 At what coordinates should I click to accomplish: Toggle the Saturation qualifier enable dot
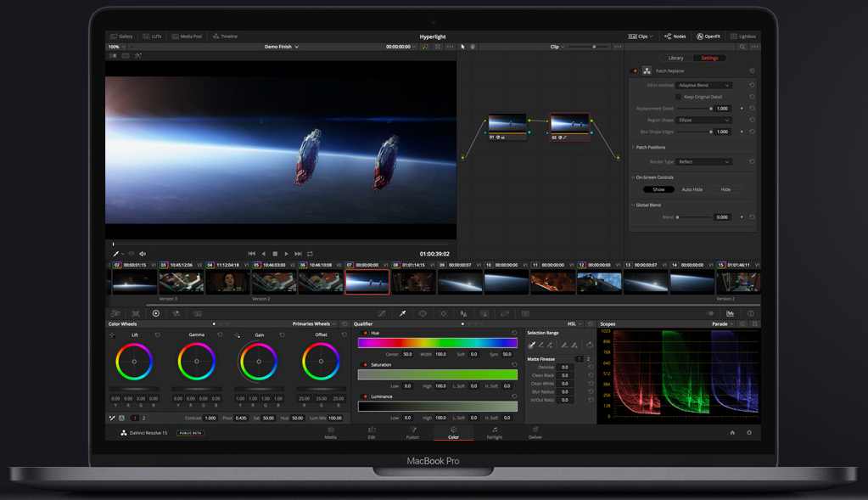tap(366, 365)
